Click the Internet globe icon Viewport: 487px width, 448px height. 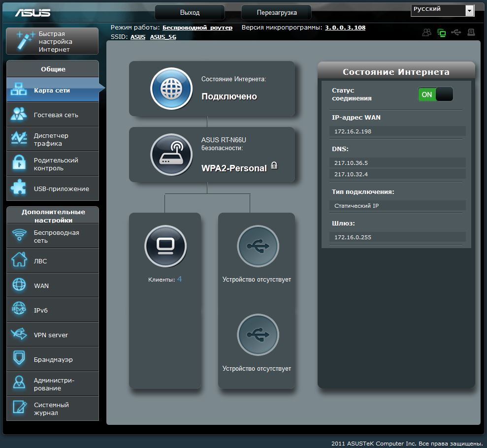[171, 89]
